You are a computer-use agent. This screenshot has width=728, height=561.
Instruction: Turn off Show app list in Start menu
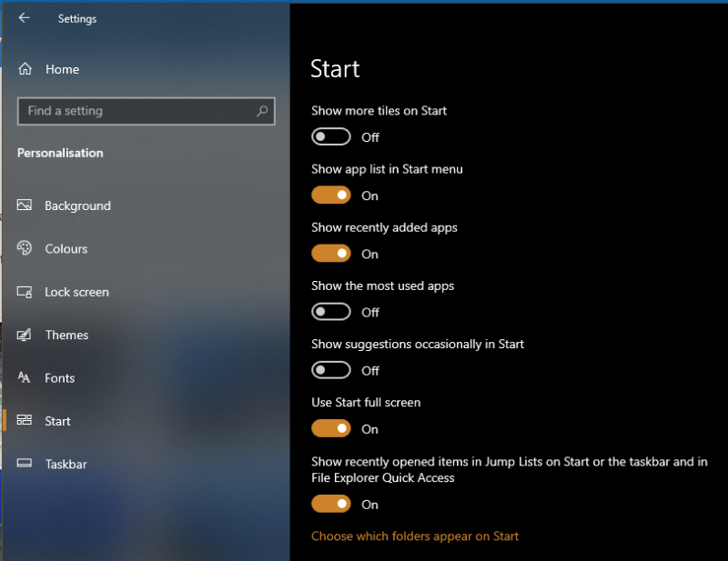click(331, 195)
